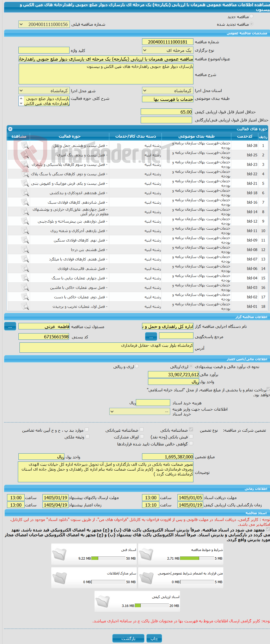
Task: Click the اسناد فنی size progress bar
Action: (x=108, y=558)
